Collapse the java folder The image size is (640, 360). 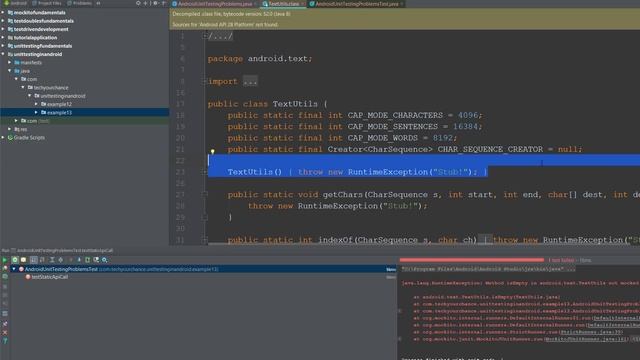(10, 71)
